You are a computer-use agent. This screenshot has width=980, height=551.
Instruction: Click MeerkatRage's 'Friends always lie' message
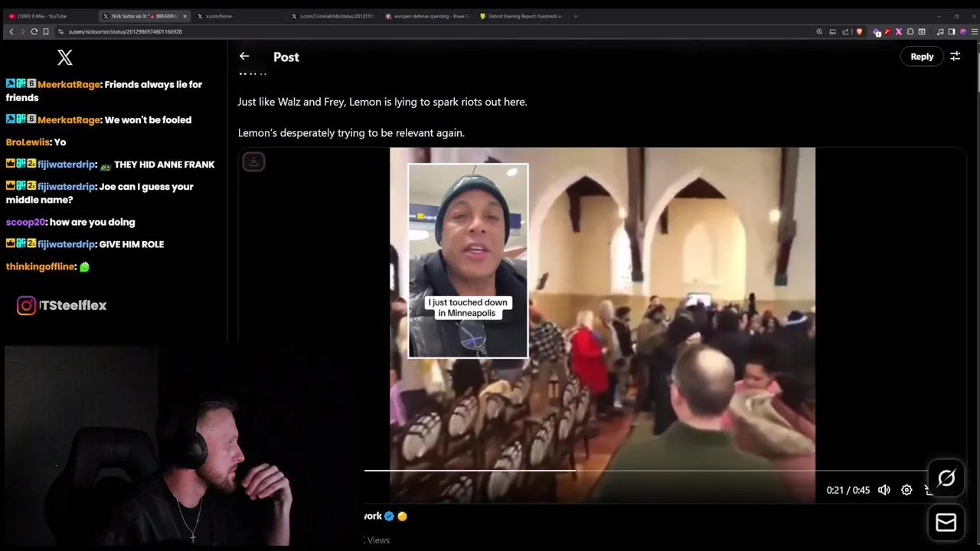[x=104, y=91]
